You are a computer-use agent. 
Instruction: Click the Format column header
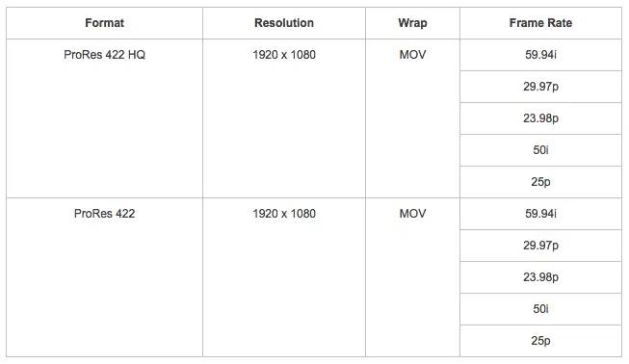(x=104, y=23)
